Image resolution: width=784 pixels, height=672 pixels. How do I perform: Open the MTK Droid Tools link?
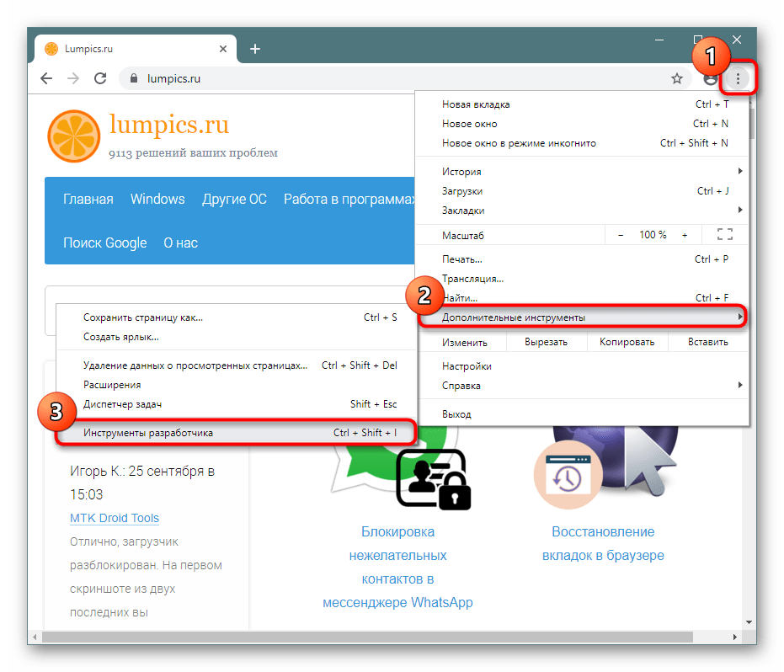click(115, 518)
